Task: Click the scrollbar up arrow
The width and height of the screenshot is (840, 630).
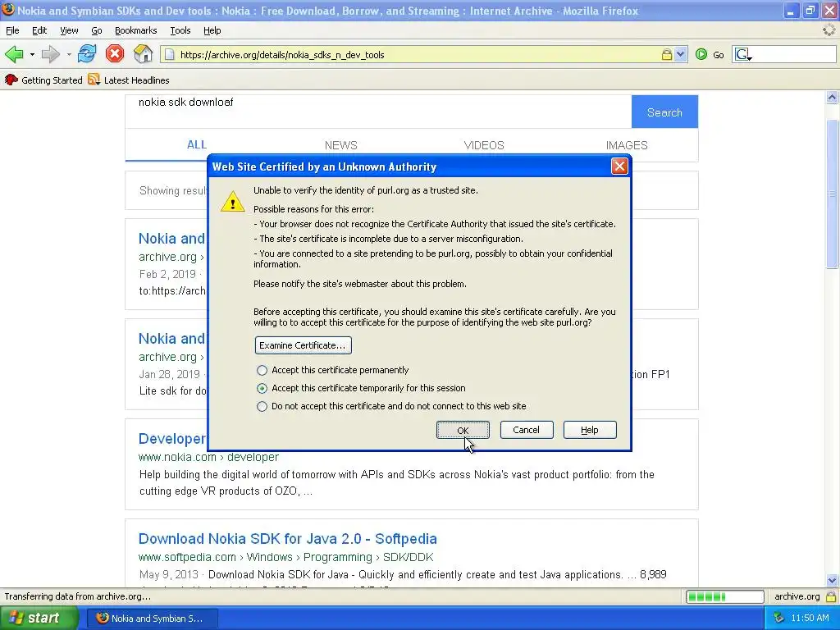Action: point(832,97)
